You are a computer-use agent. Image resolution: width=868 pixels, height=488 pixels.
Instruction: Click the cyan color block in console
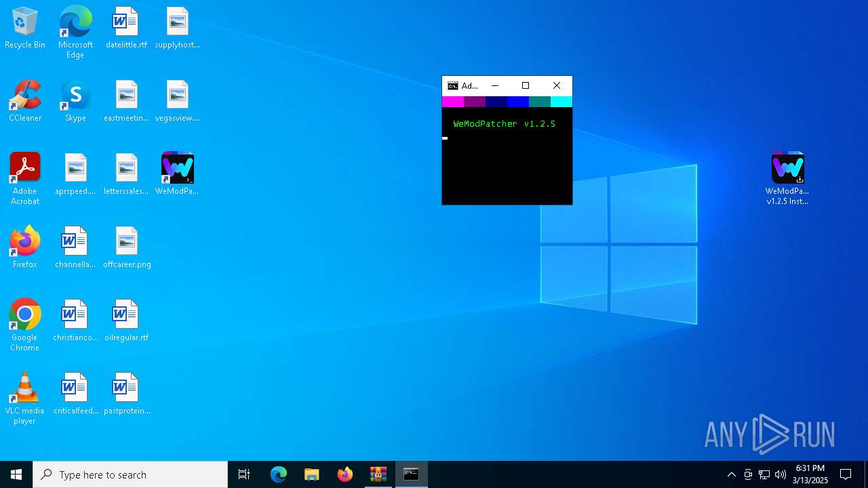561,102
